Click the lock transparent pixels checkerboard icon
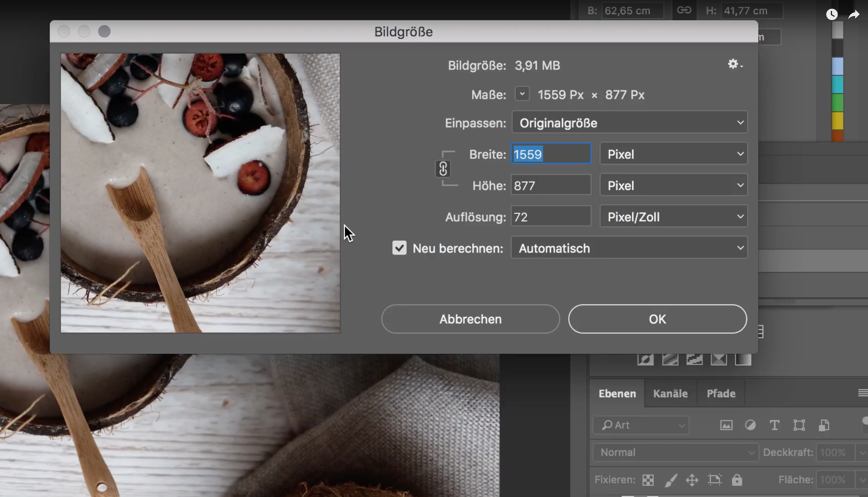Image resolution: width=868 pixels, height=497 pixels. 648,480
